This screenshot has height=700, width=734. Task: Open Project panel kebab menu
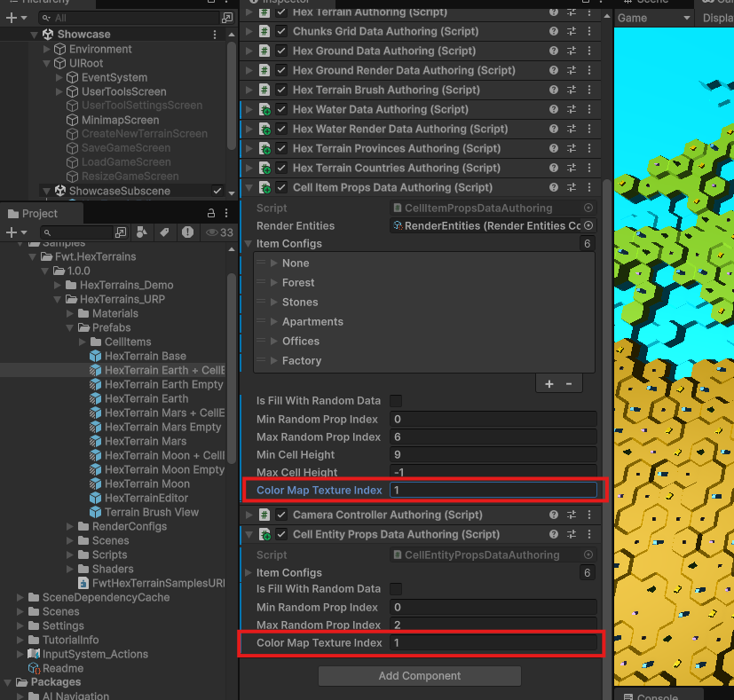[226, 213]
